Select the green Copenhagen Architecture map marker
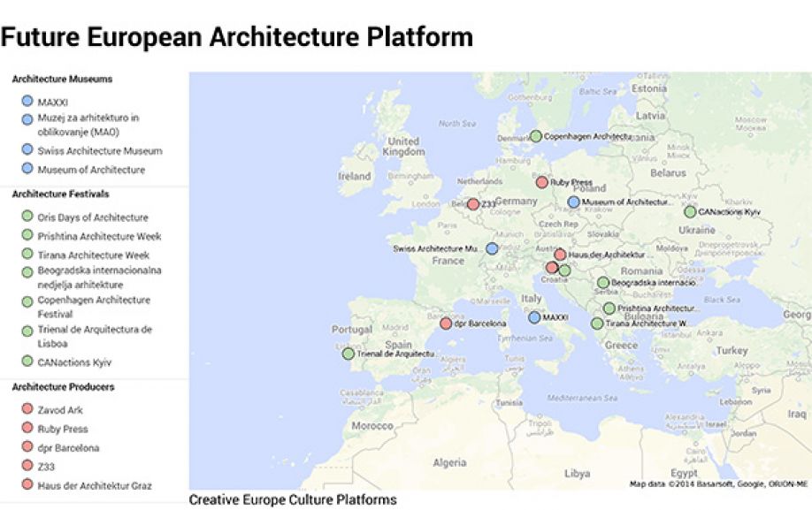 [536, 136]
